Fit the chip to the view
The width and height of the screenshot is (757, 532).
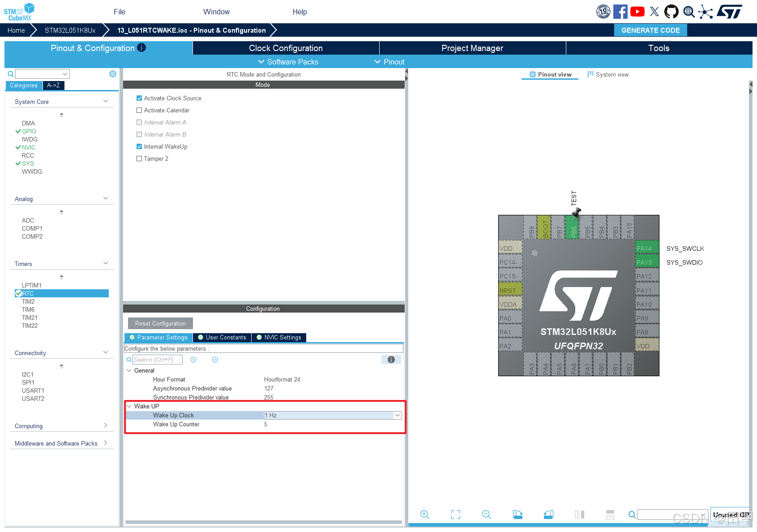click(x=456, y=515)
